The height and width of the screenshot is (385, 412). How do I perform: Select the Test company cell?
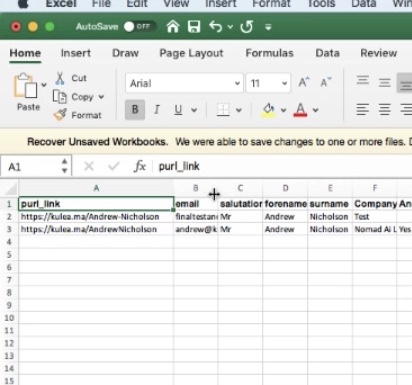coord(375,217)
